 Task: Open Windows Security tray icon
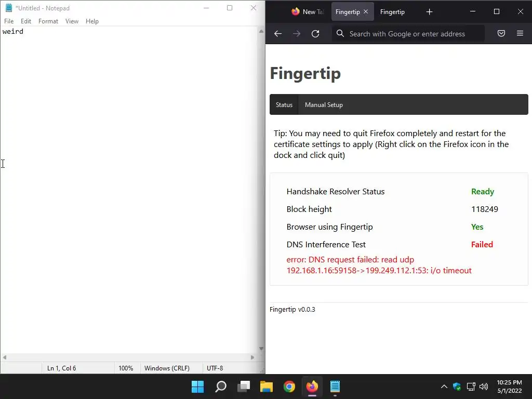(457, 387)
